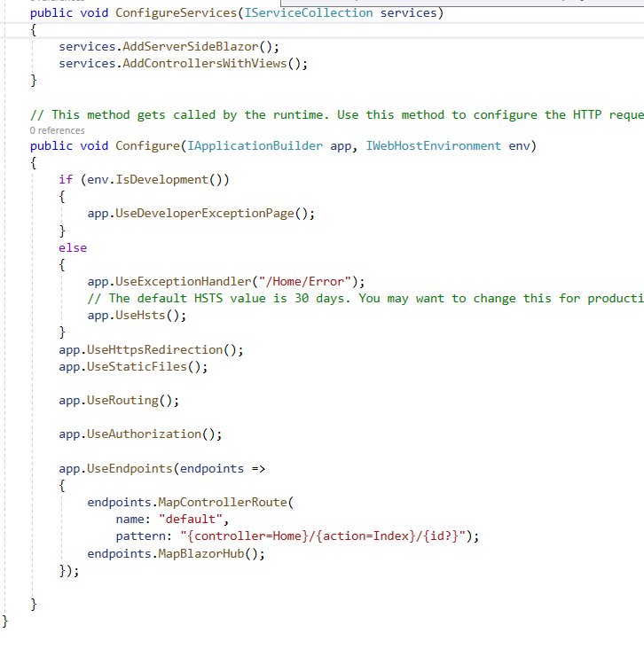
Task: Click the IWebHostEnvironment type name
Action: pos(433,145)
